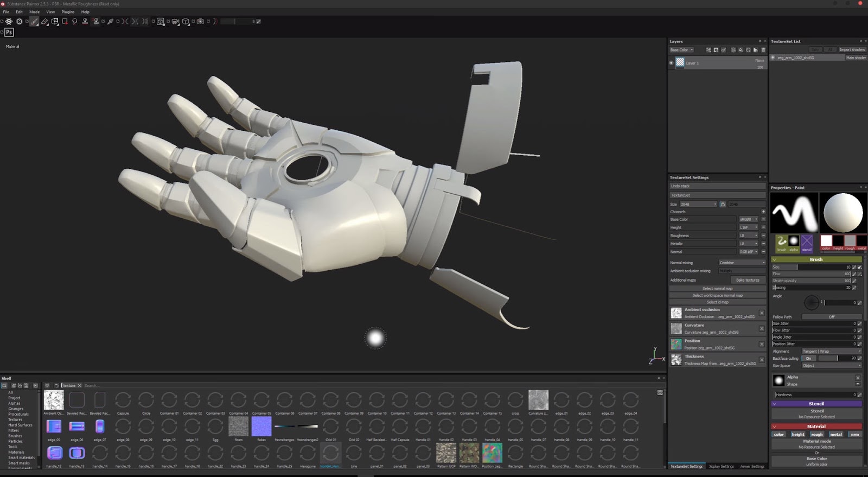Remove the Alpha shape resource
The image size is (868, 477).
(858, 377)
